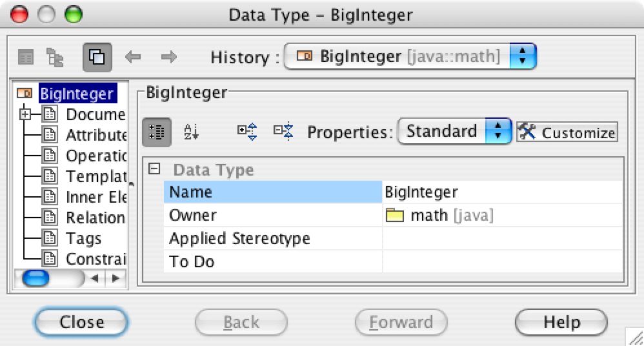Click the expand all properties icon
Screen dimensions: 644x346
pyautogui.click(x=247, y=132)
